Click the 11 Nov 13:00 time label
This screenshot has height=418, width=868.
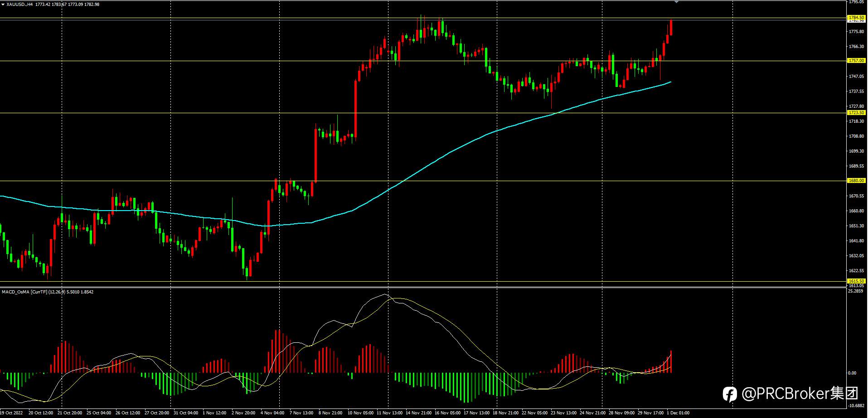point(390,413)
